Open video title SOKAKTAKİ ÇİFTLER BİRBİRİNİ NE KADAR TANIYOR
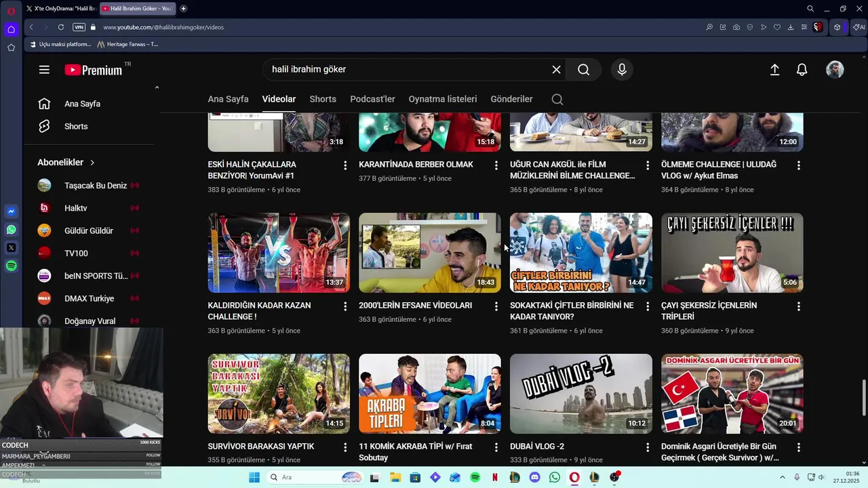Viewport: 868px width, 488px height. 572,311
